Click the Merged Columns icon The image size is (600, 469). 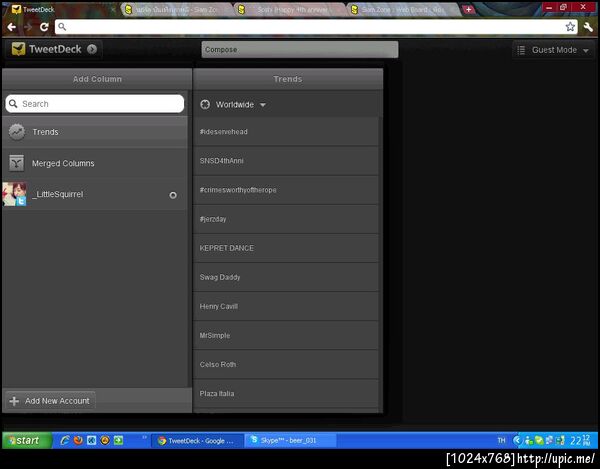(16, 163)
